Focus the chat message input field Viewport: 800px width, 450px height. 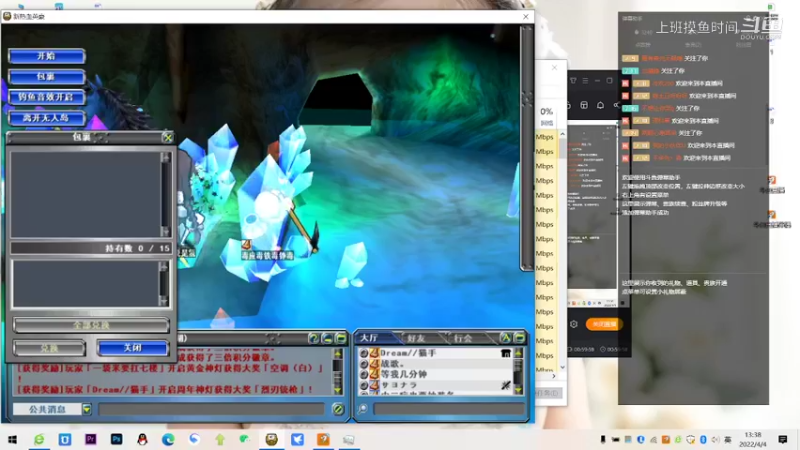tap(211, 409)
